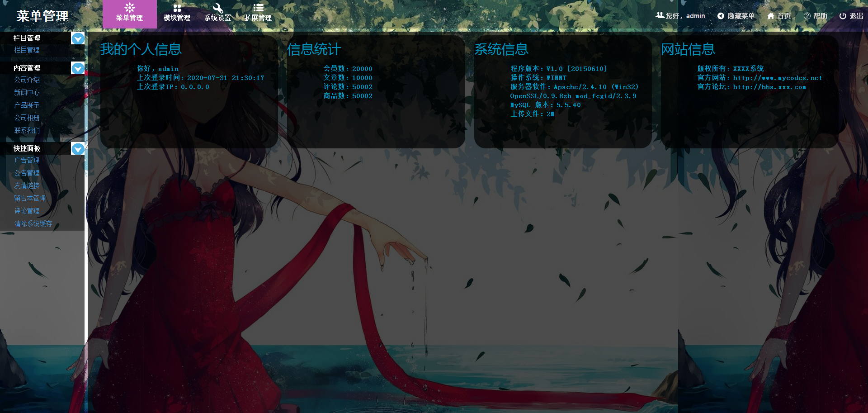The height and width of the screenshot is (413, 868).
Task: Open 广告管理 in sidebar
Action: (27, 160)
